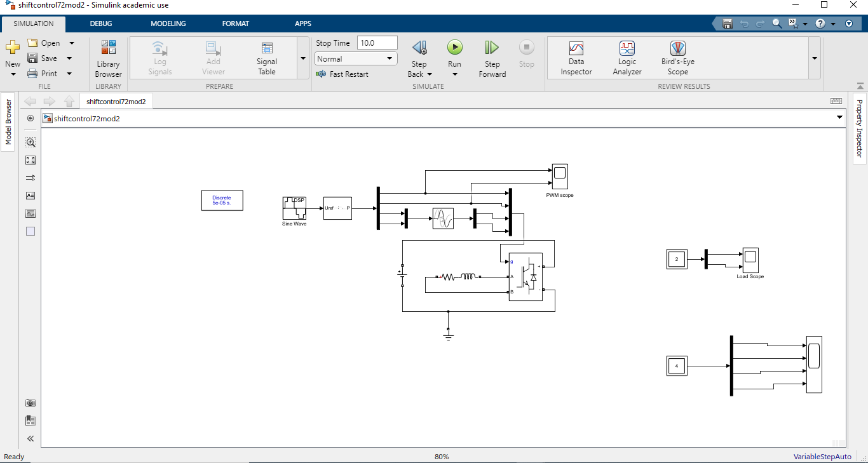This screenshot has height=463, width=868.
Task: Click the quick access search icon
Action: 776,23
